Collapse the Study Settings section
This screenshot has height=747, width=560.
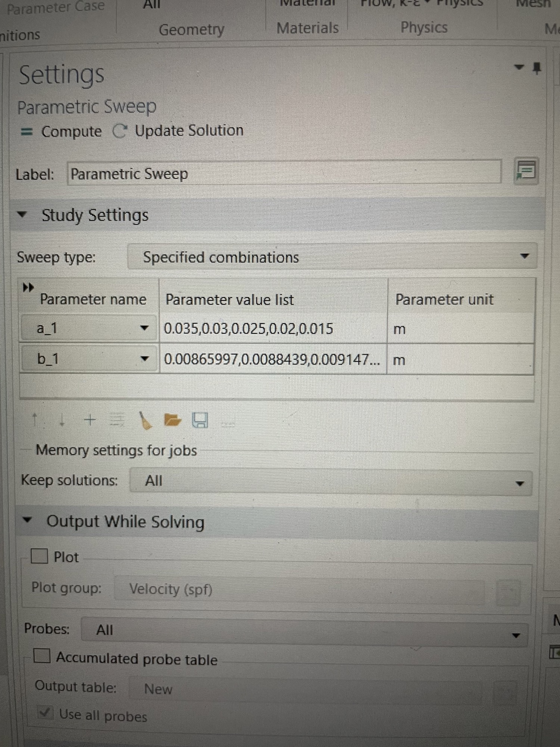pos(22,215)
